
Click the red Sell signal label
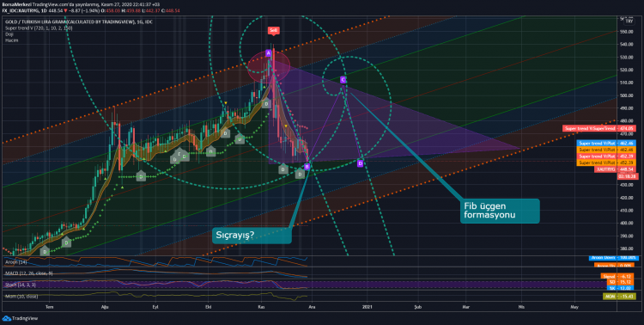tap(273, 30)
